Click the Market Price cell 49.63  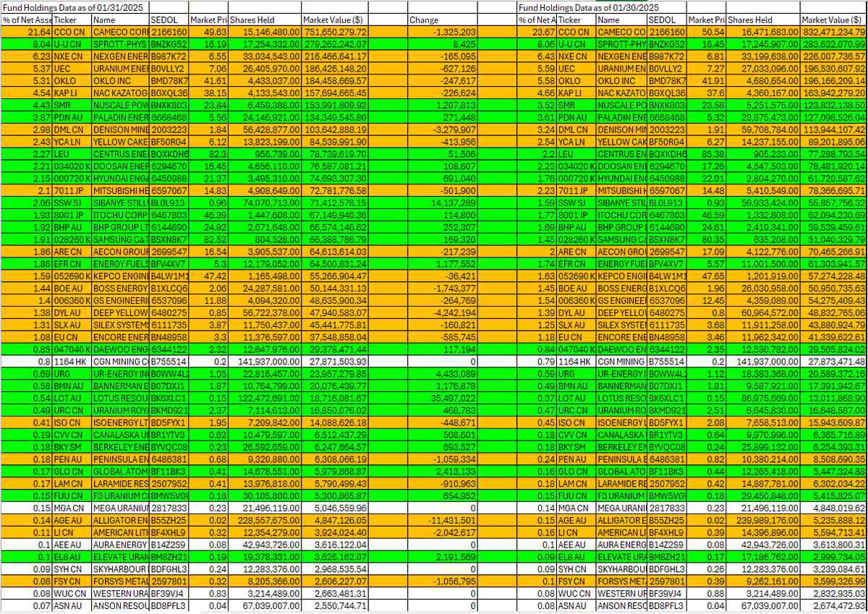tap(209, 33)
